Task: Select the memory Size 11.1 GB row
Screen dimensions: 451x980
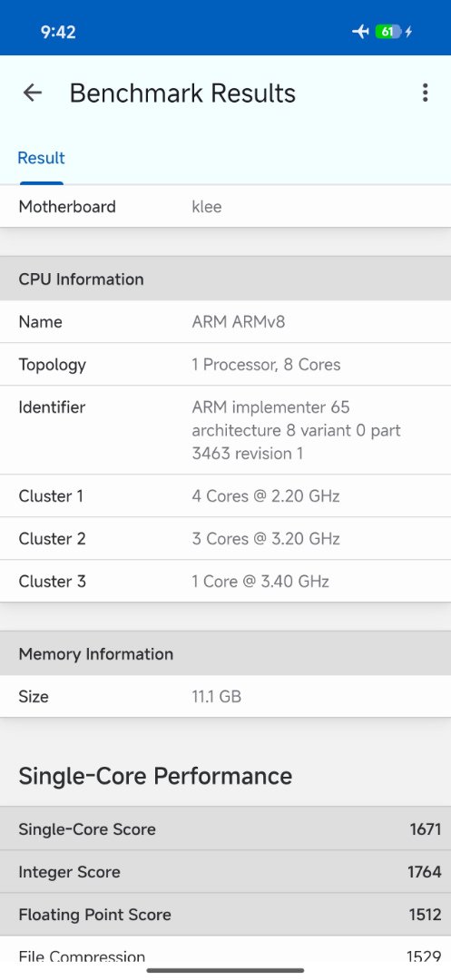Action: [x=225, y=696]
